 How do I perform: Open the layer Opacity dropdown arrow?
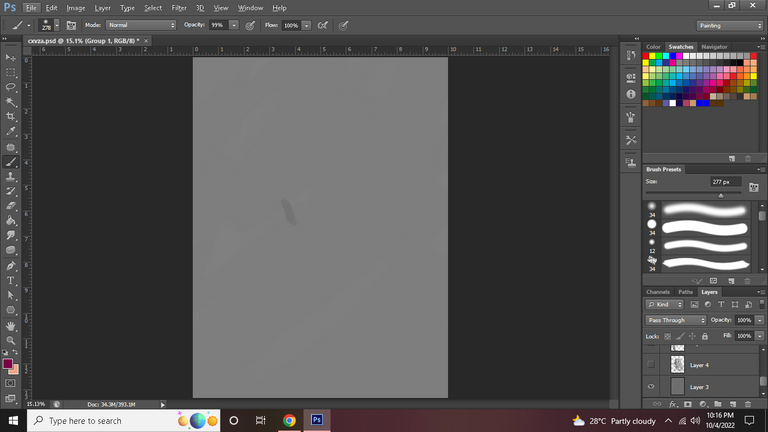pyautogui.click(x=759, y=320)
